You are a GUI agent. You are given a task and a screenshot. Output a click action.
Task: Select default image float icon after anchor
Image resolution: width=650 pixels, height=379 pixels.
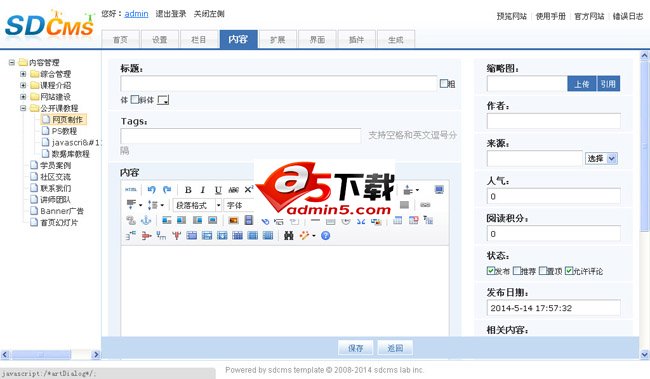point(167,220)
